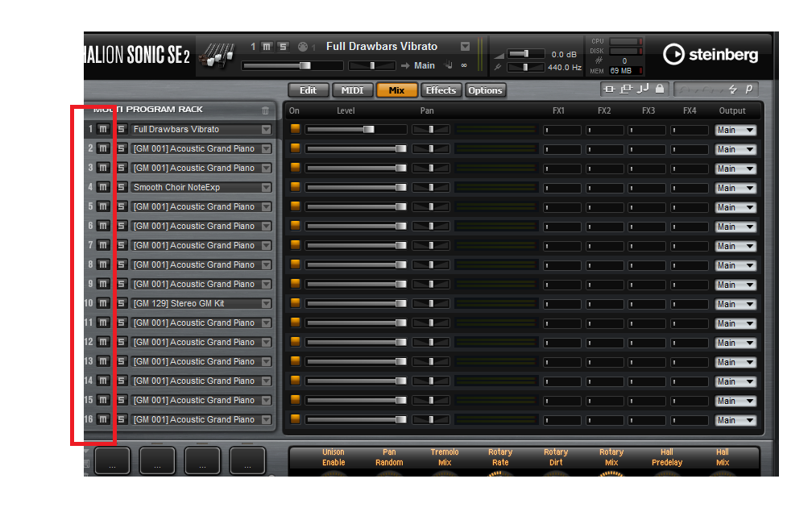Solo slot 1 Full Drawbars Vibrato in rack
This screenshot has height=508, width=812.
[x=121, y=129]
